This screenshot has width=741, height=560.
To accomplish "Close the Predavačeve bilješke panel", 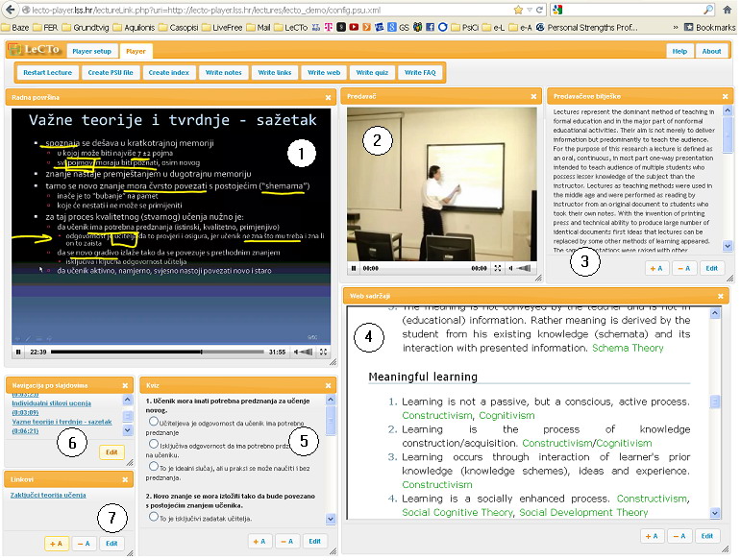I will point(725,96).
